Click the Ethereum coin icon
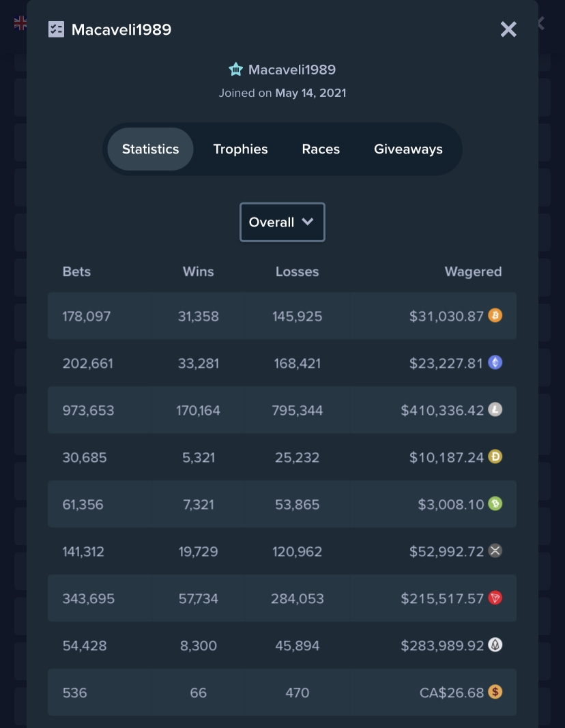The width and height of the screenshot is (565, 728). click(x=495, y=363)
